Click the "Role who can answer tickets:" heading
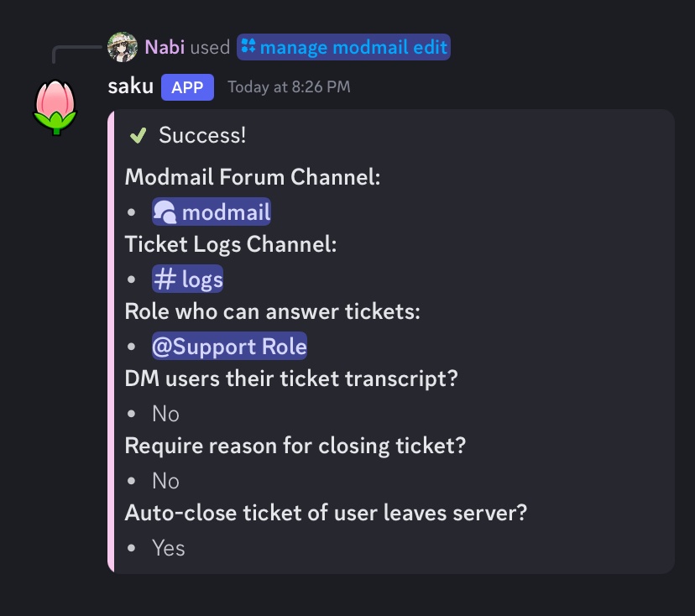 click(x=272, y=311)
